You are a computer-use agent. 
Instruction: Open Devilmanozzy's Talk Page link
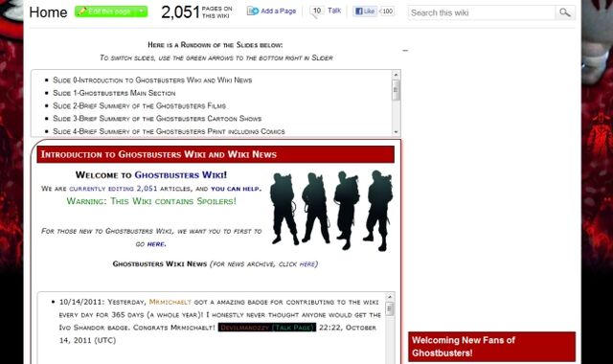click(293, 328)
